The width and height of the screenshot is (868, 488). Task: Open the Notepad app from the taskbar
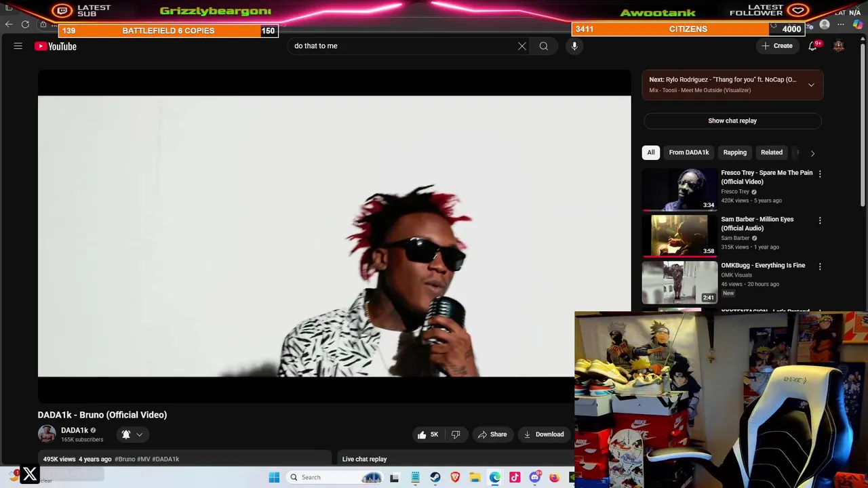[x=415, y=477]
